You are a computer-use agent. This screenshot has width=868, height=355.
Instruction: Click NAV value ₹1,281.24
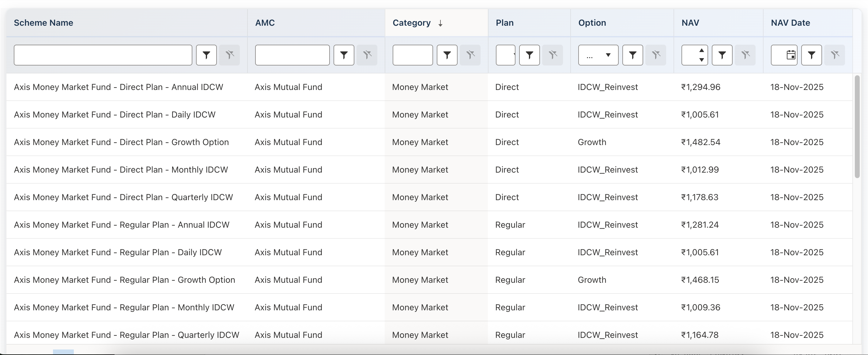[x=700, y=225]
